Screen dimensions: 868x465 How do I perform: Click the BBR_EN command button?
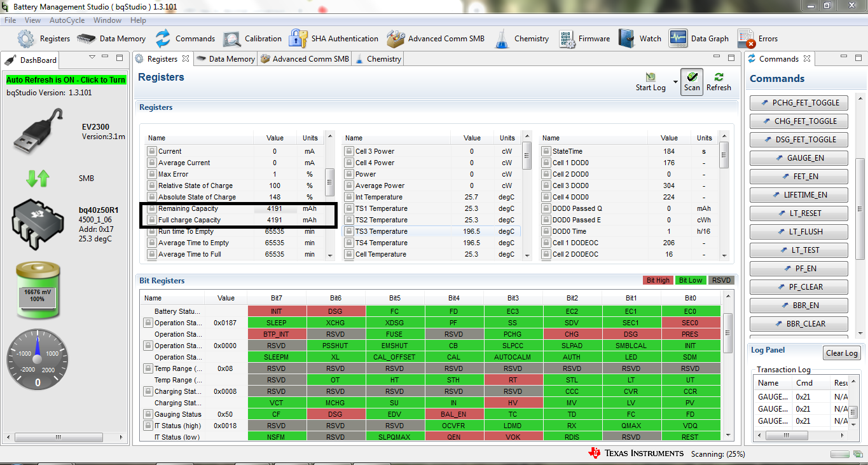[x=799, y=306]
